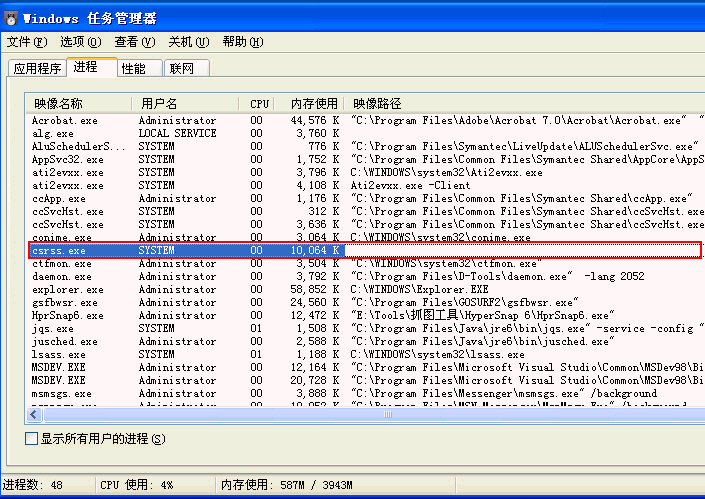Click the highlighted csrss.exe process

tap(365, 250)
